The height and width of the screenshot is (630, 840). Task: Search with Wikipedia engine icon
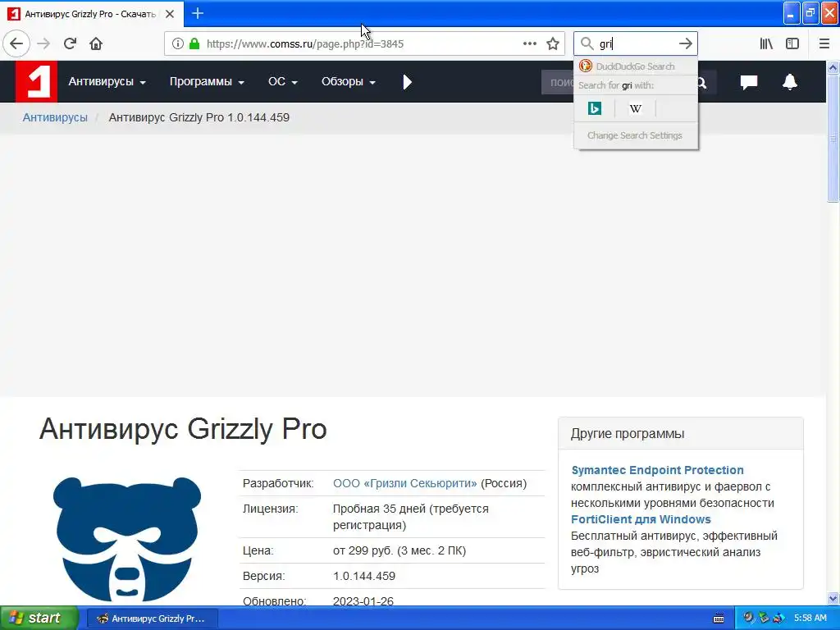click(x=636, y=109)
